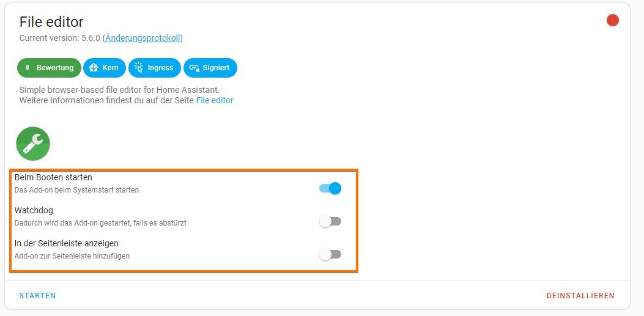Select the Bewertung chip label

55,68
